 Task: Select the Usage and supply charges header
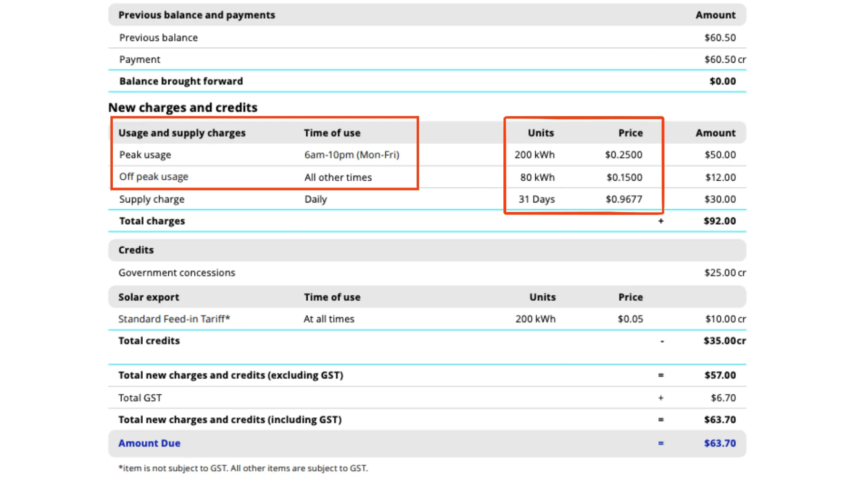click(x=182, y=133)
